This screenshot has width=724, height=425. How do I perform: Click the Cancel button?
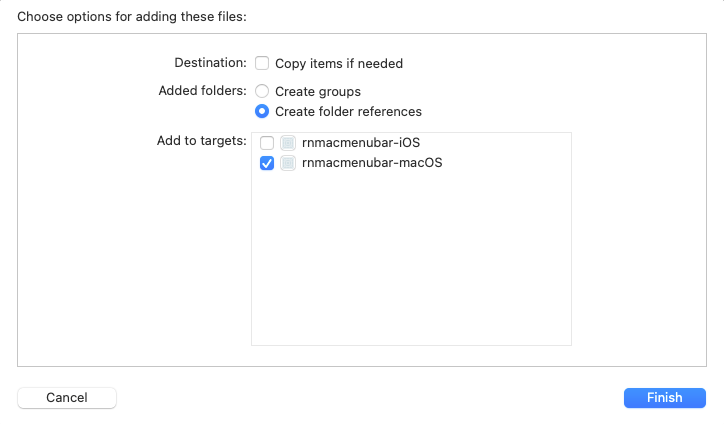tap(67, 398)
